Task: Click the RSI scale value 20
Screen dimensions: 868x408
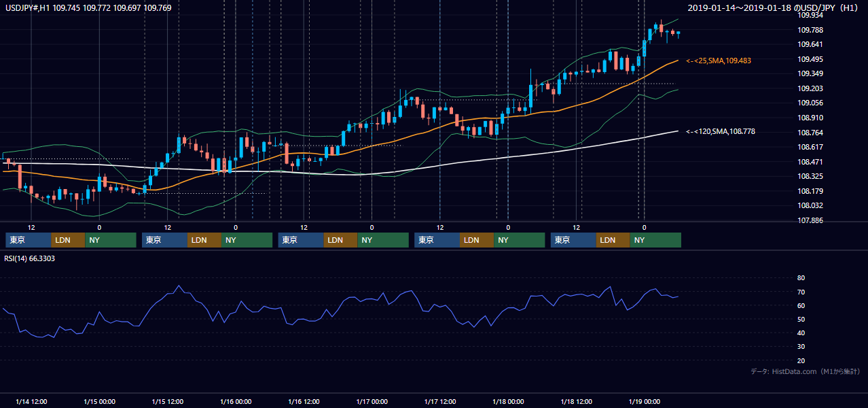Action: click(x=801, y=360)
